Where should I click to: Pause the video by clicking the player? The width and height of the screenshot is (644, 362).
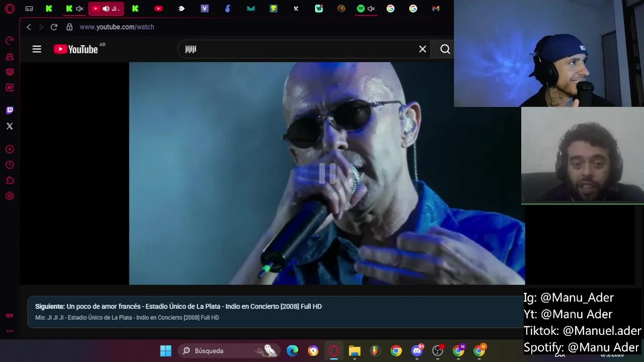pos(327,173)
